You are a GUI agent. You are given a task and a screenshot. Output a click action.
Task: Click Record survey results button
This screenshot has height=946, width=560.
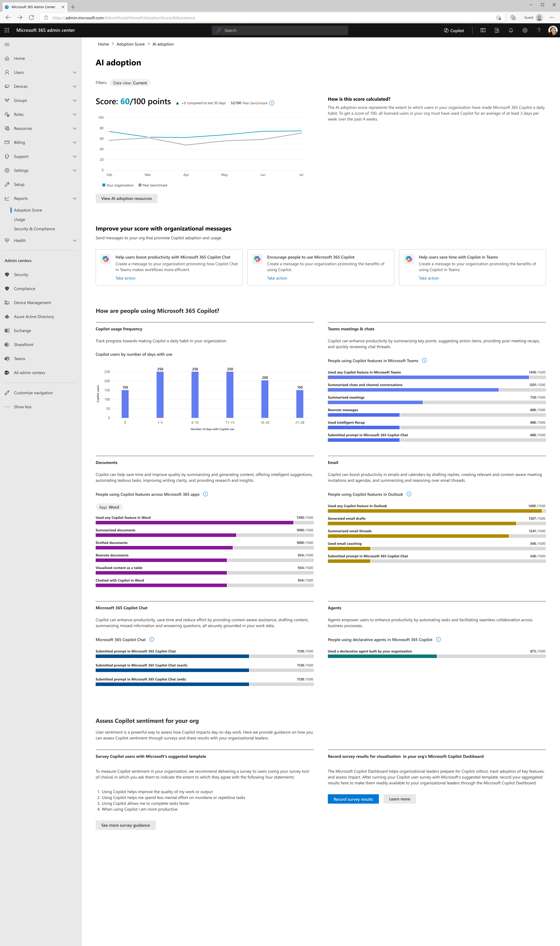point(353,799)
